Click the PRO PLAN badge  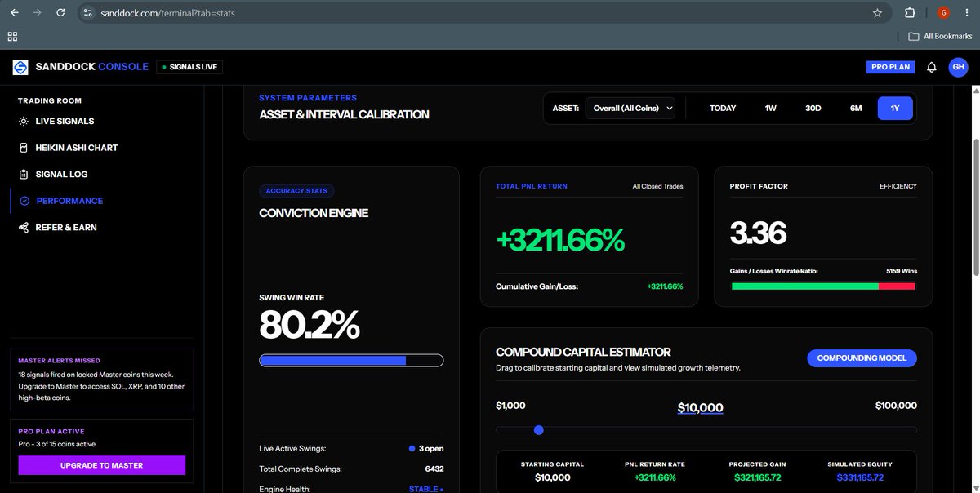(890, 67)
